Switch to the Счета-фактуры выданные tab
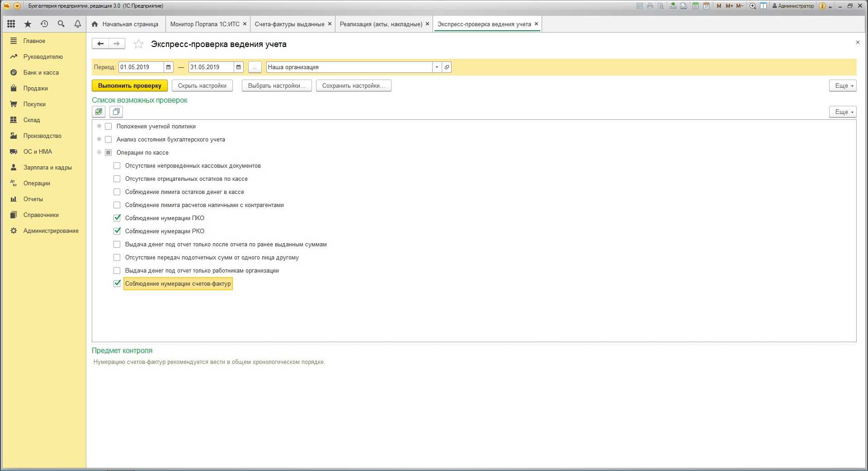This screenshot has height=471, width=868. (289, 24)
